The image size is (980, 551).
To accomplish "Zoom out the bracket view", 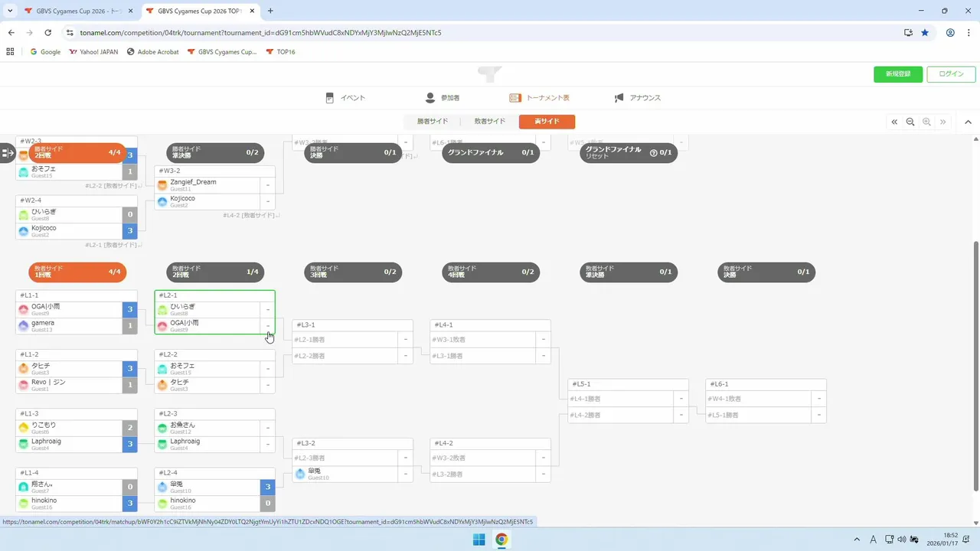I will (x=910, y=122).
